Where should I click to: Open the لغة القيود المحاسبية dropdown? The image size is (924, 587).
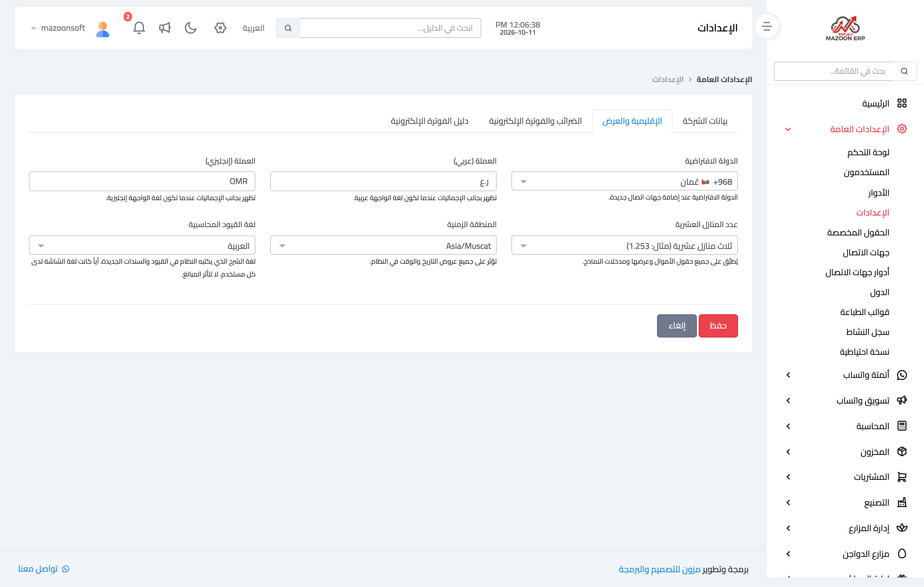[x=142, y=245]
